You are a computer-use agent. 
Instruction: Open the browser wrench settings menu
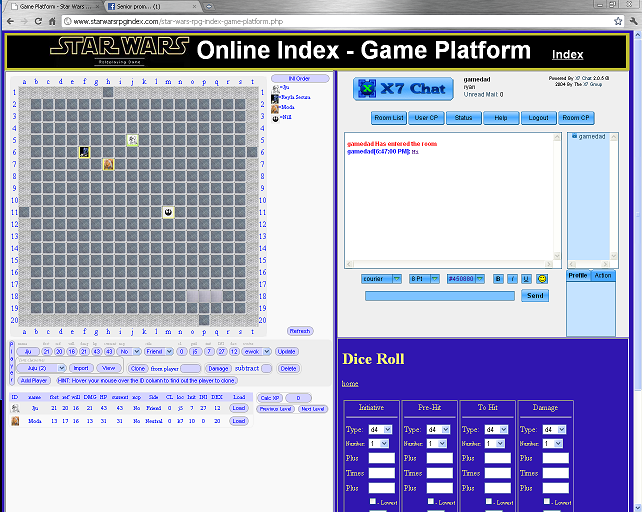(x=634, y=21)
